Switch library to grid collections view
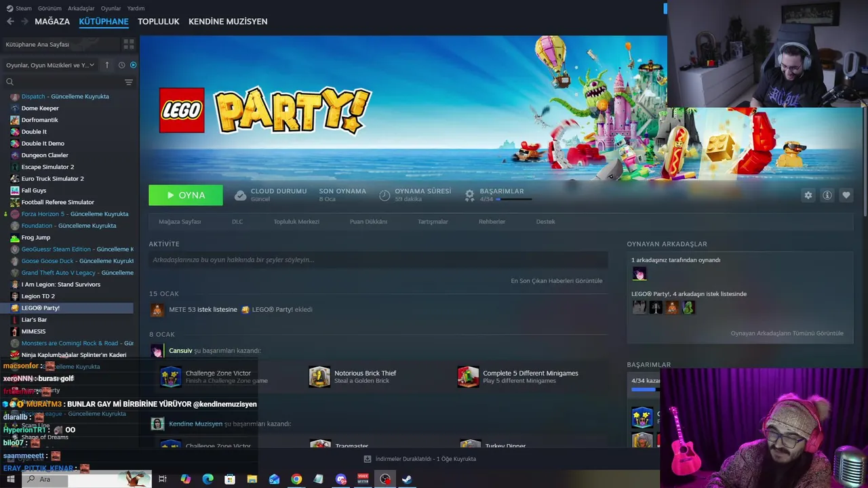 point(128,44)
